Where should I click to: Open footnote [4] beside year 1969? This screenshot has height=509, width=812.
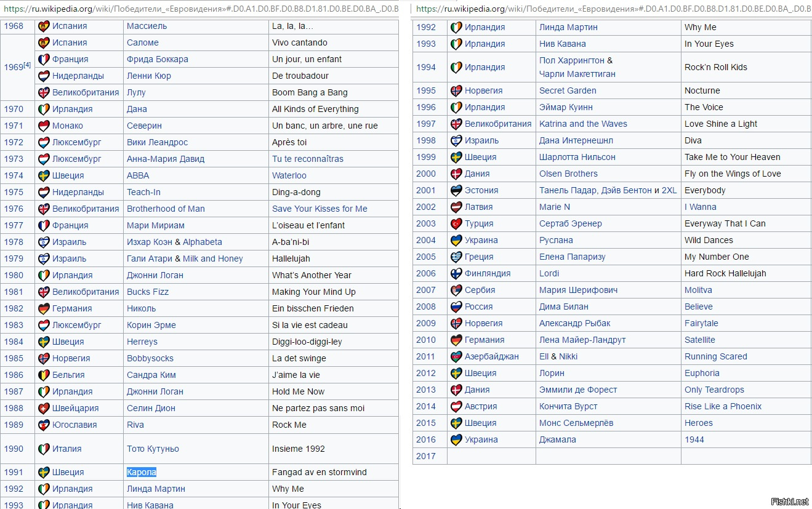tap(27, 65)
